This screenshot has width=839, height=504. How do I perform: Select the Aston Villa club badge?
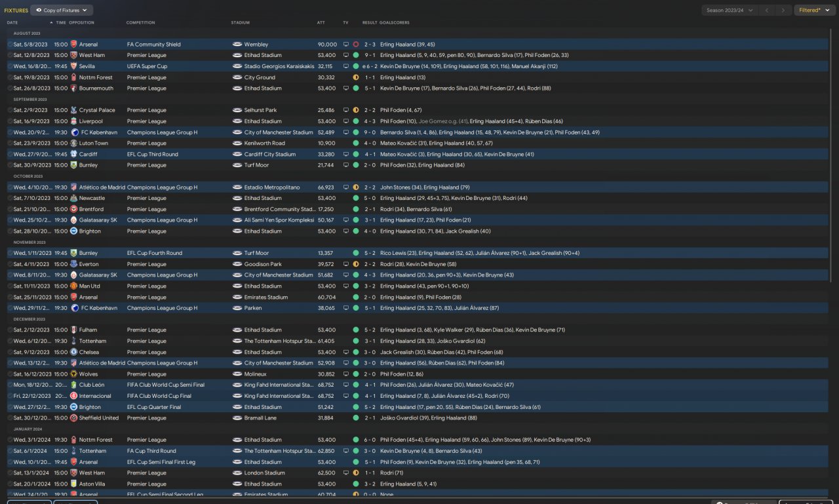(73, 484)
